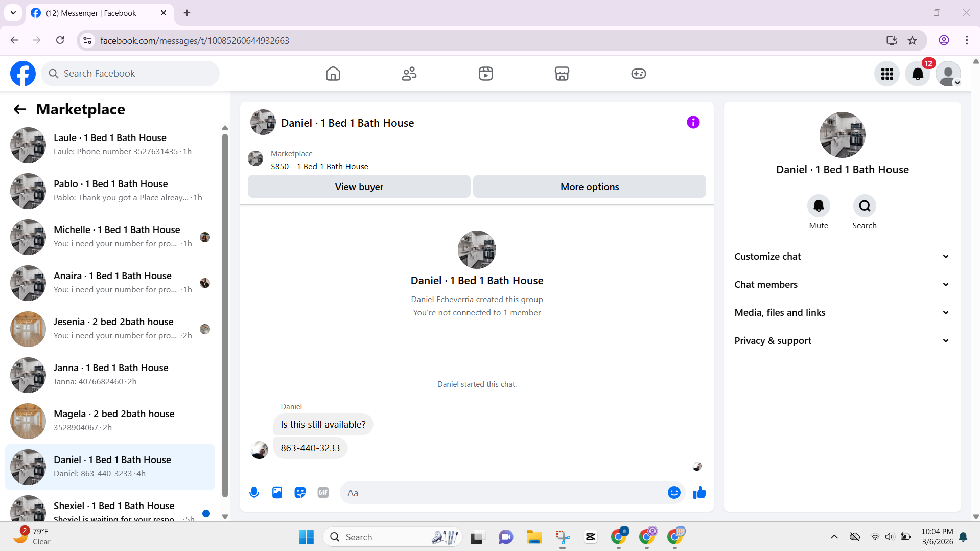Open Michelle 1 Bed 1 Bath House chat

[110, 237]
